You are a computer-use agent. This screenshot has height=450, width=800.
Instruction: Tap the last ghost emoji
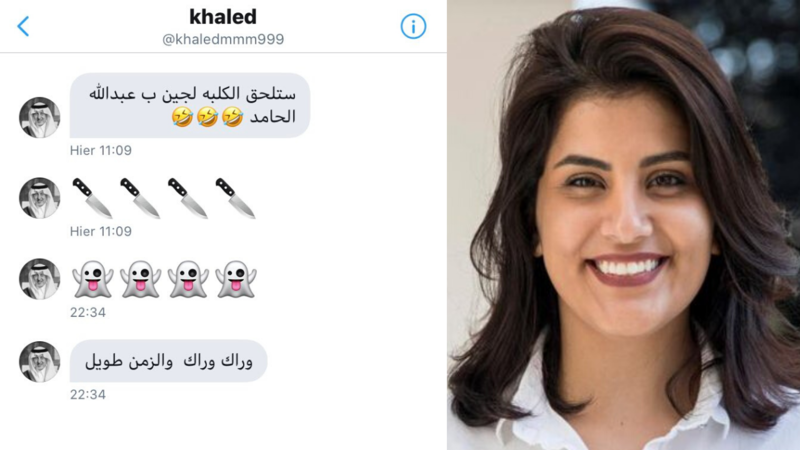pyautogui.click(x=235, y=279)
